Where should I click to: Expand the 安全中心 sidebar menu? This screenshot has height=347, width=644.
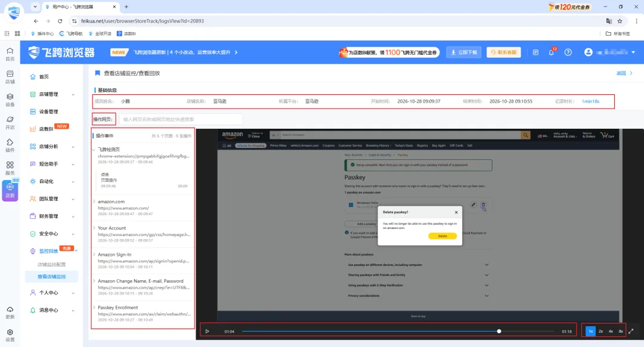pyautogui.click(x=52, y=234)
